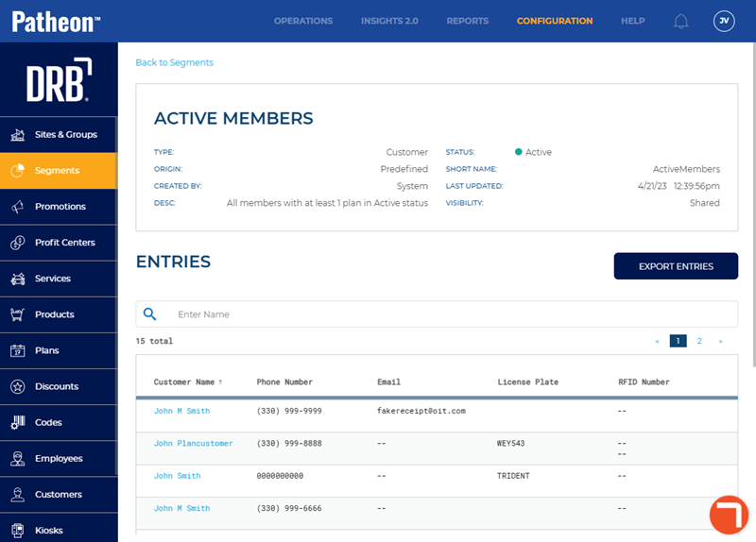Click the Employees person icon
756x542 pixels.
(18, 458)
